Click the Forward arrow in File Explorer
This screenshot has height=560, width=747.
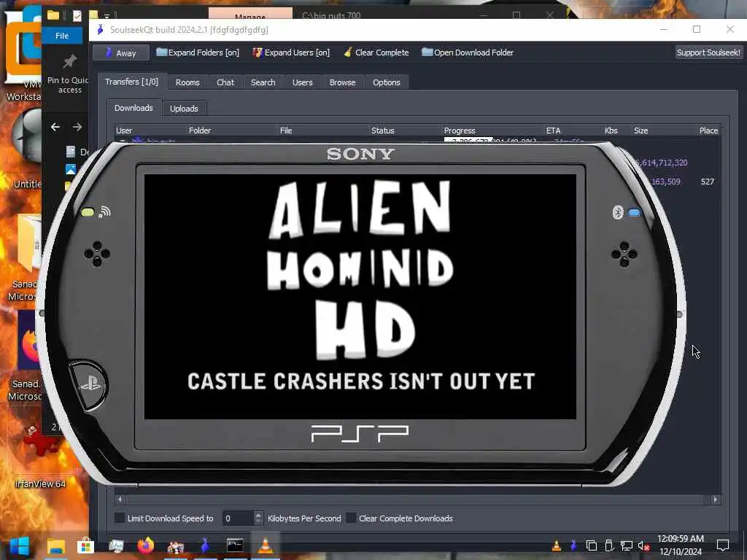pyautogui.click(x=77, y=127)
